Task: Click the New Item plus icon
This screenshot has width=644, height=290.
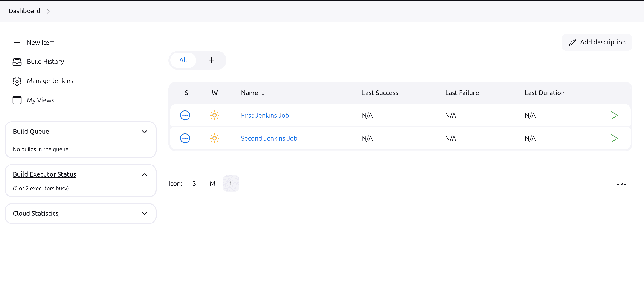Action: 17,43
